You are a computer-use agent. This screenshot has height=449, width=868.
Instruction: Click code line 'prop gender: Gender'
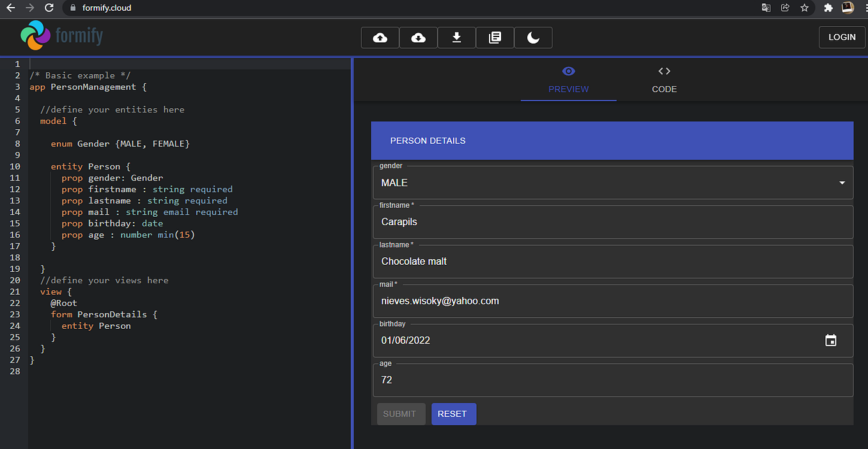[x=112, y=178]
